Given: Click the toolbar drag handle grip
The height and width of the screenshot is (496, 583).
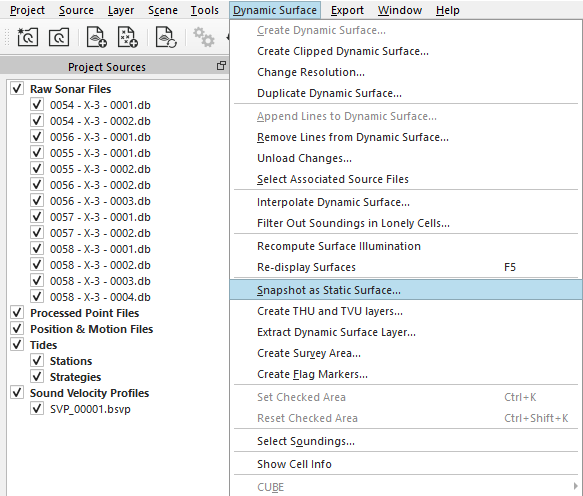Looking at the screenshot, I should pos(7,37).
